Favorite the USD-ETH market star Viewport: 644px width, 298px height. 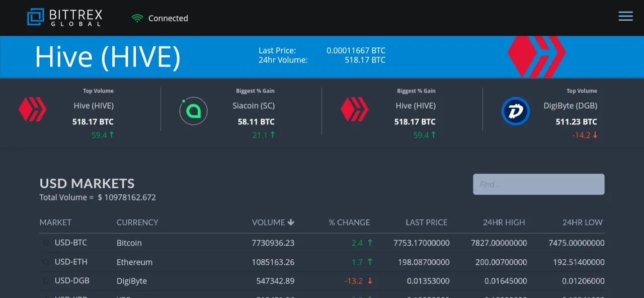[46, 262]
